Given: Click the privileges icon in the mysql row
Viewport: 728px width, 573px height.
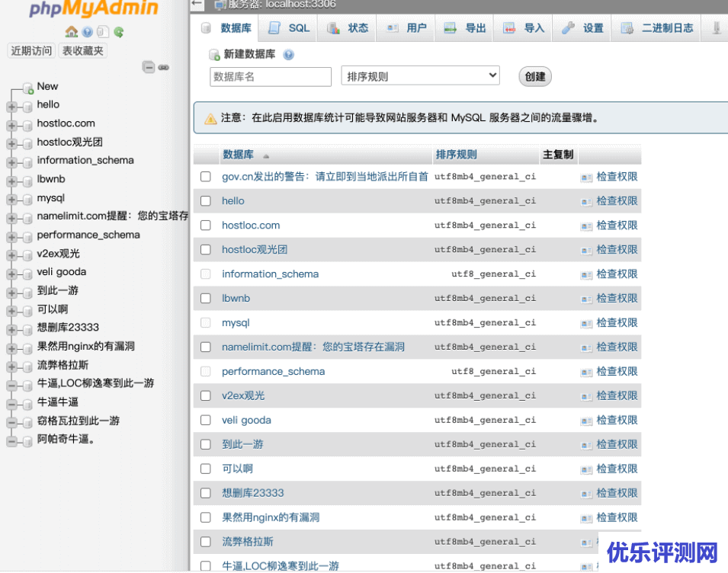Looking at the screenshot, I should (586, 323).
